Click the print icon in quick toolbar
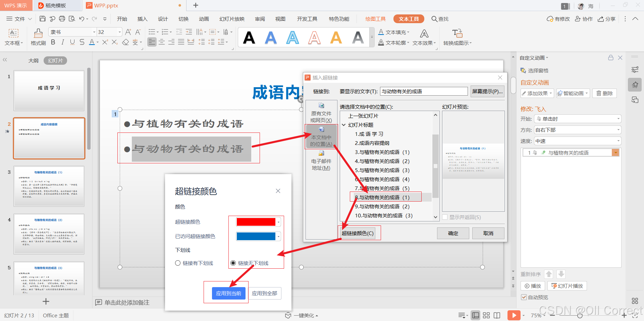Viewport: 644px width, 321px height. click(x=62, y=19)
